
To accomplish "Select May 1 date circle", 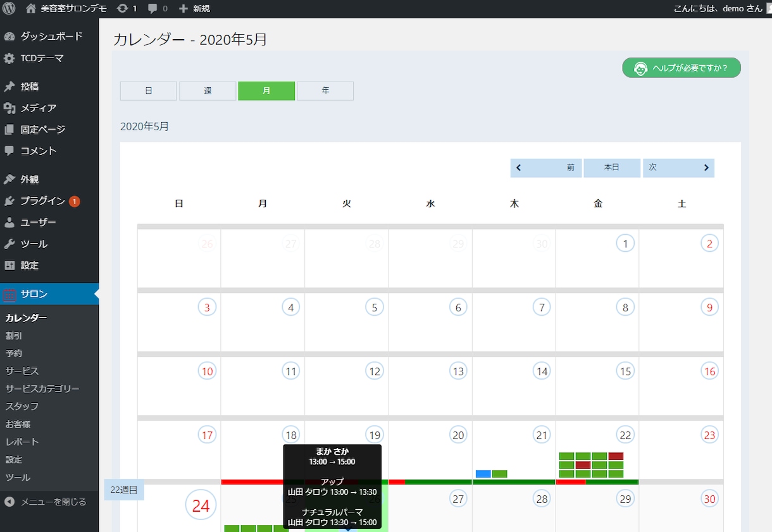I will pos(625,244).
